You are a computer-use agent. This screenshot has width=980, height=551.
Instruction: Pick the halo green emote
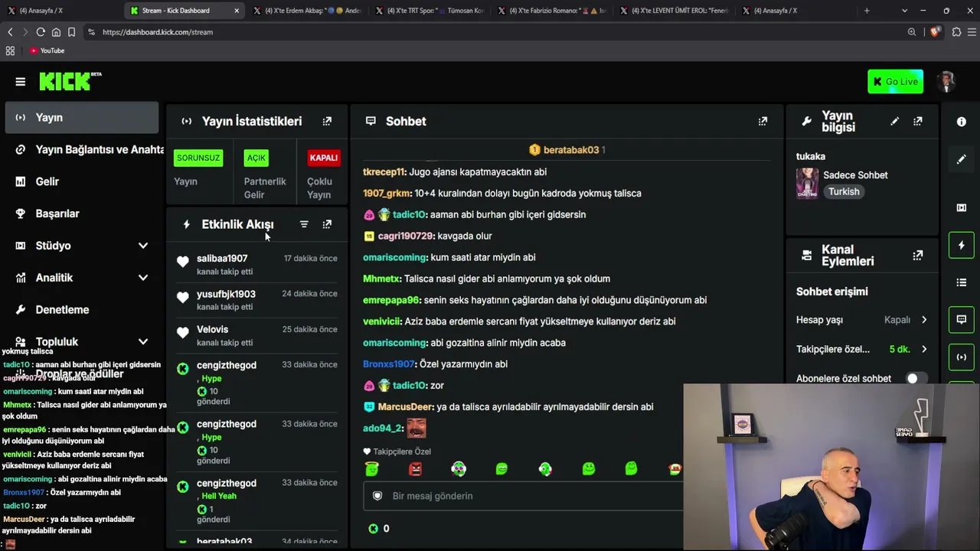[372, 468]
